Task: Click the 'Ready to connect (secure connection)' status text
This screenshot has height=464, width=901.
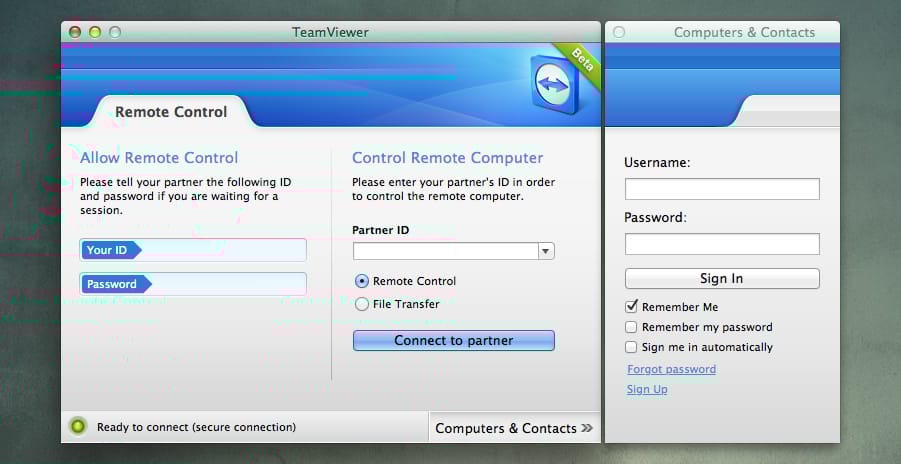Action: point(197,427)
